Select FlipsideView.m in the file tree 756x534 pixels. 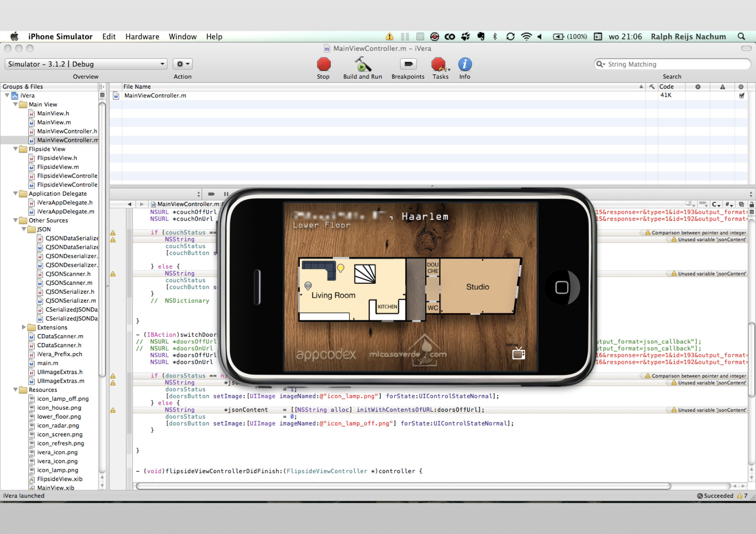[x=58, y=167]
